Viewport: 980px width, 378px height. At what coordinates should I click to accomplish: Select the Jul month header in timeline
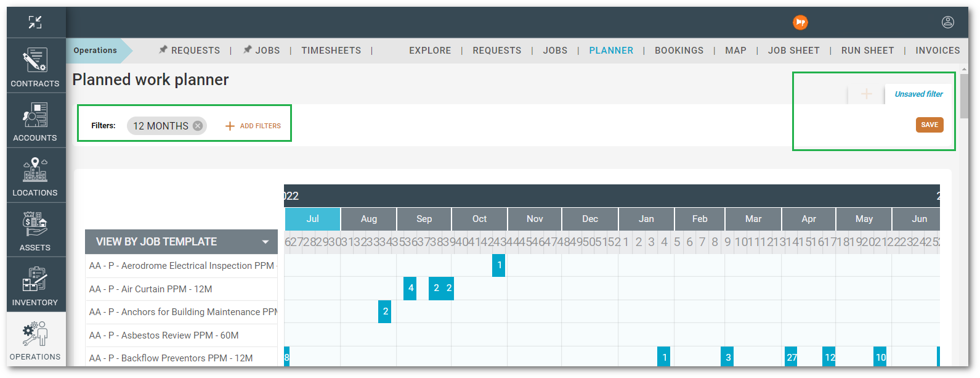click(312, 219)
